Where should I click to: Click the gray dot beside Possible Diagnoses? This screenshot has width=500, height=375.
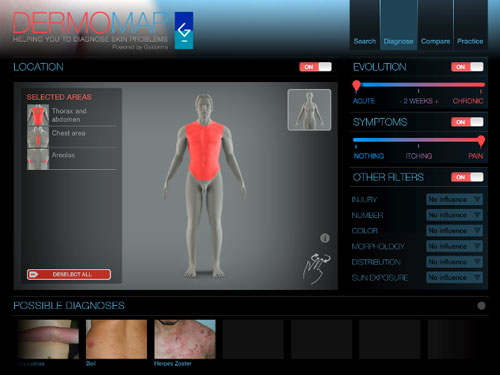[481, 306]
